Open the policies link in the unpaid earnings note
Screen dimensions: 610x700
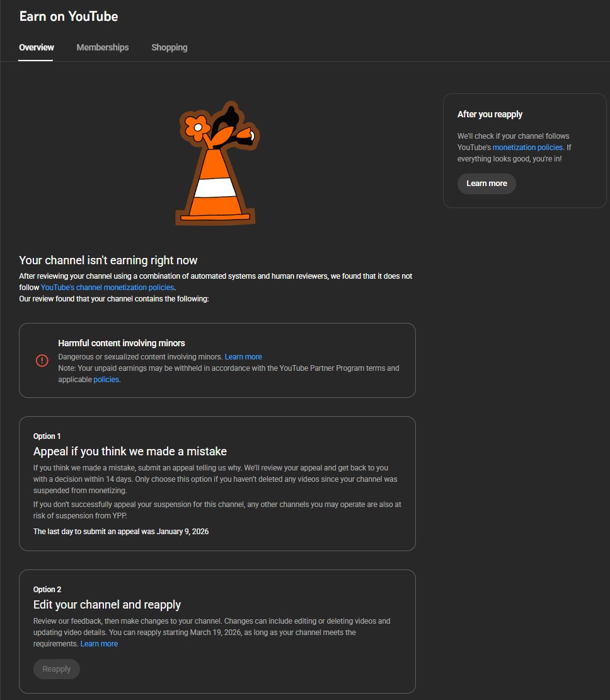click(106, 380)
